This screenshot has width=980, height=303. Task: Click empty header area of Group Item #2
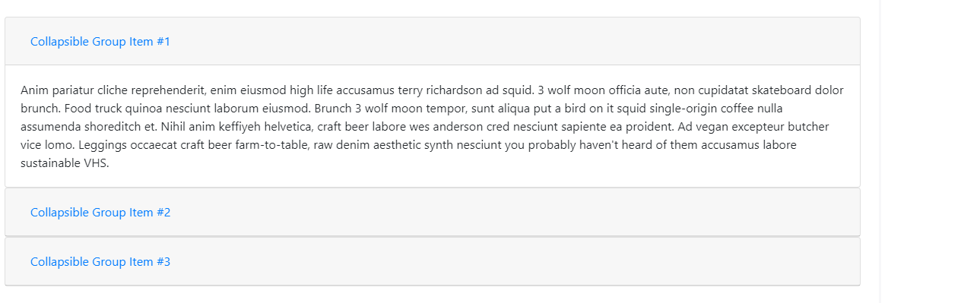pyautogui.click(x=517, y=213)
